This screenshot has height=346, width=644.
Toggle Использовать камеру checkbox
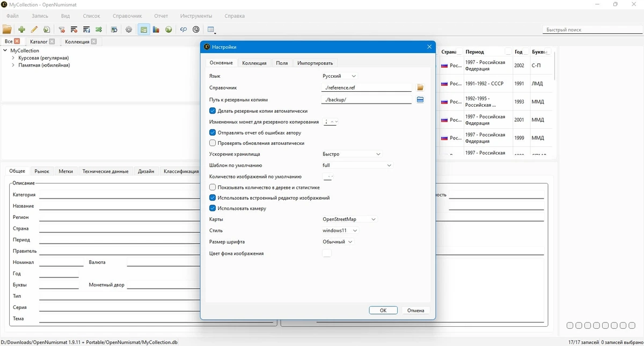click(x=213, y=208)
